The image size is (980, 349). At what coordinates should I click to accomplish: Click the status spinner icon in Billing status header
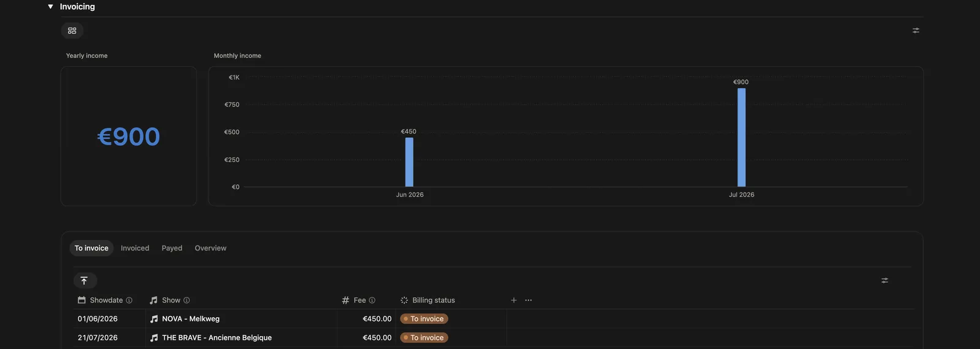coord(404,300)
